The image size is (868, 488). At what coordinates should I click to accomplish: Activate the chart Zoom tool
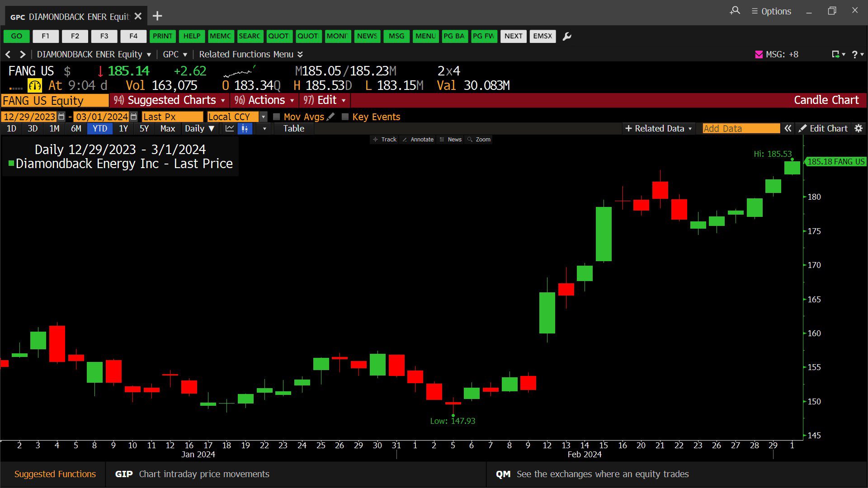479,140
